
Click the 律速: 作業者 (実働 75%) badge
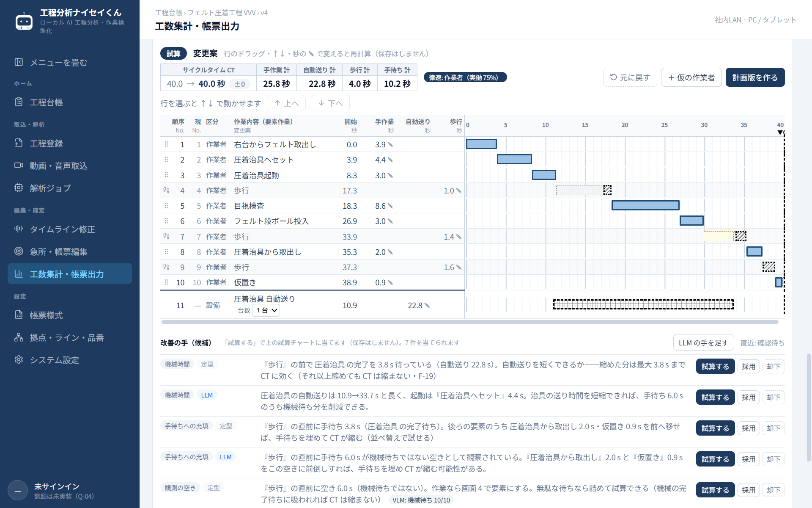(465, 77)
